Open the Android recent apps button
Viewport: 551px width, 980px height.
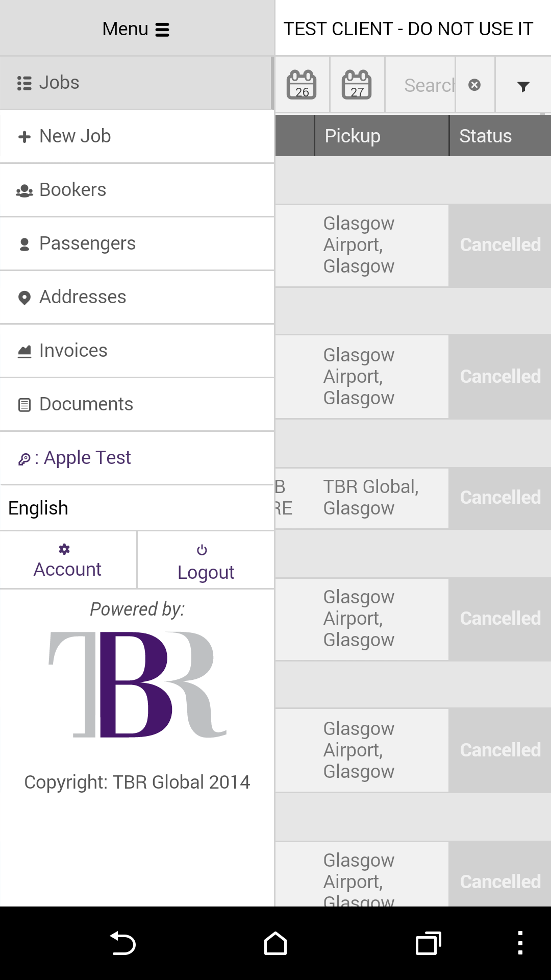pos(428,943)
